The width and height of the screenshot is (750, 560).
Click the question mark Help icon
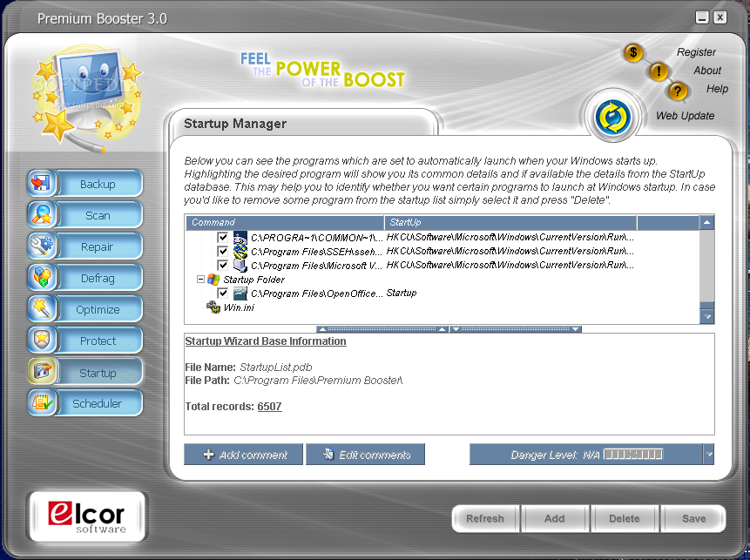tap(678, 91)
